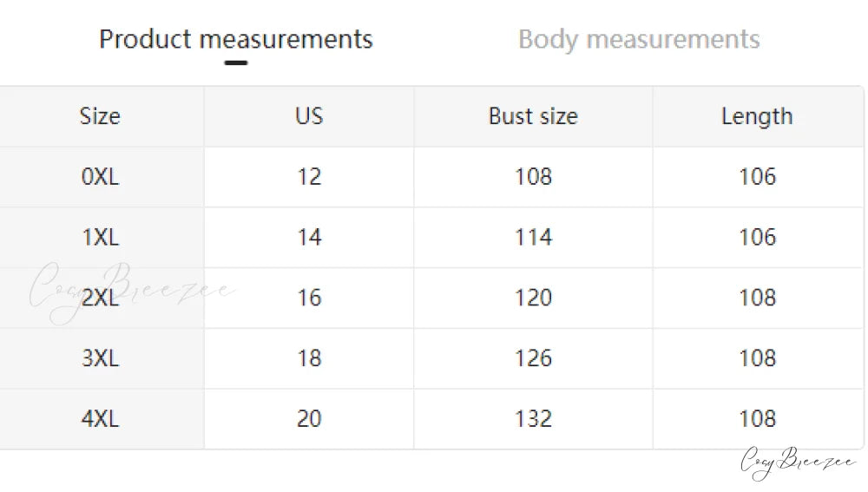
Task: Select the 0XL size row label
Action: (100, 177)
